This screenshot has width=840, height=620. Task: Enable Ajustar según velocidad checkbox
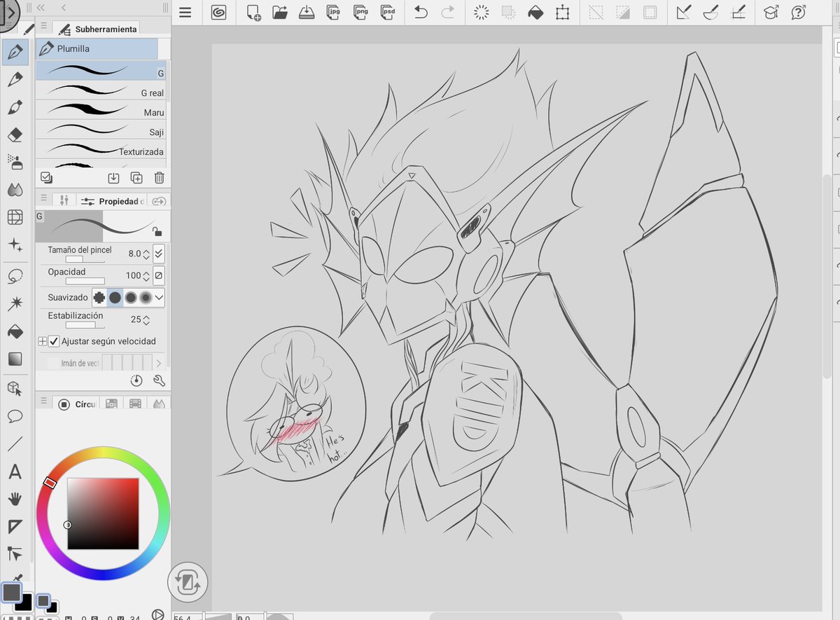[x=54, y=341]
